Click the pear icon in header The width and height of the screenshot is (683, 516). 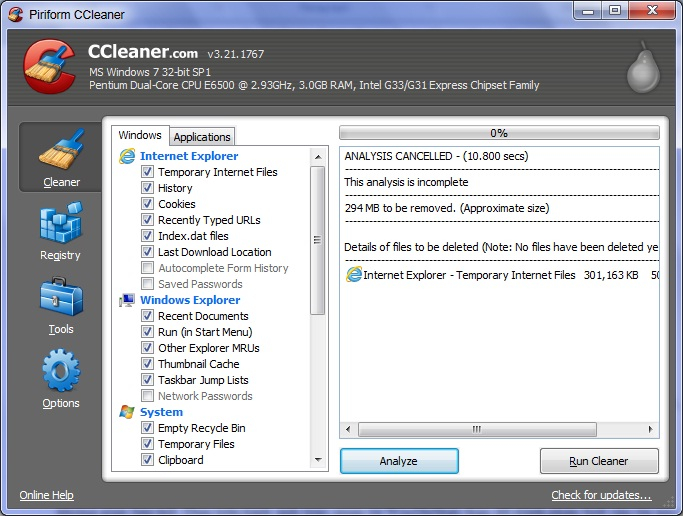(643, 67)
